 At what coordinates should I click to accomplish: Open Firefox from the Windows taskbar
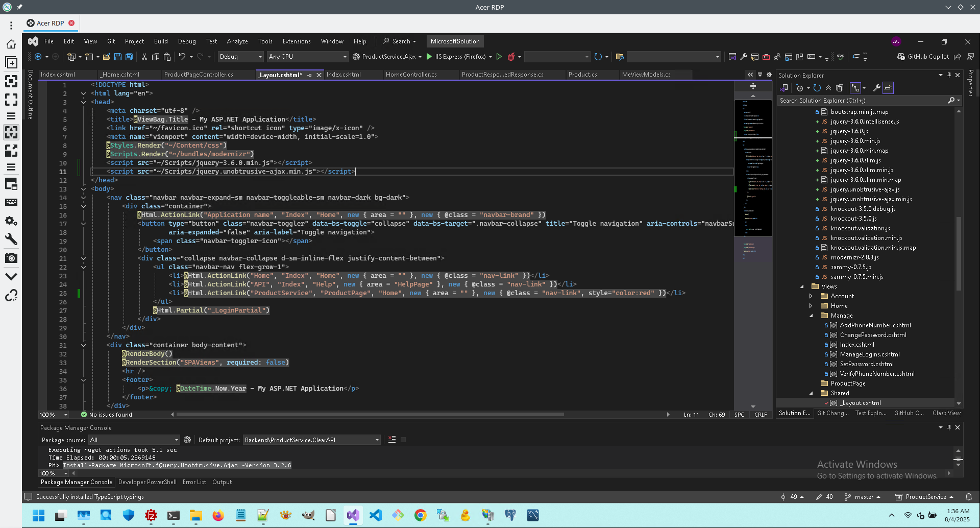(218, 515)
